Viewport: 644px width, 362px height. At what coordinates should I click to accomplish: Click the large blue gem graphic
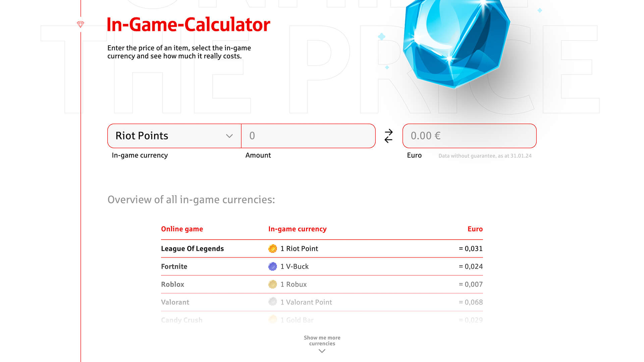pos(456,42)
